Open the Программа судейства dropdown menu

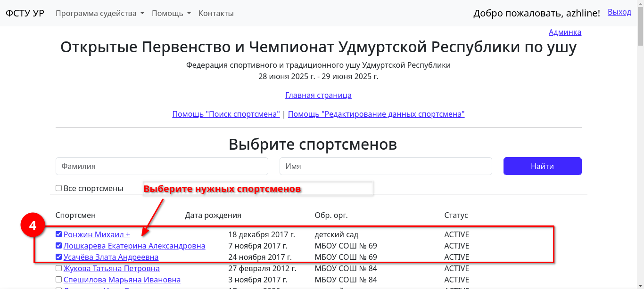tap(99, 13)
